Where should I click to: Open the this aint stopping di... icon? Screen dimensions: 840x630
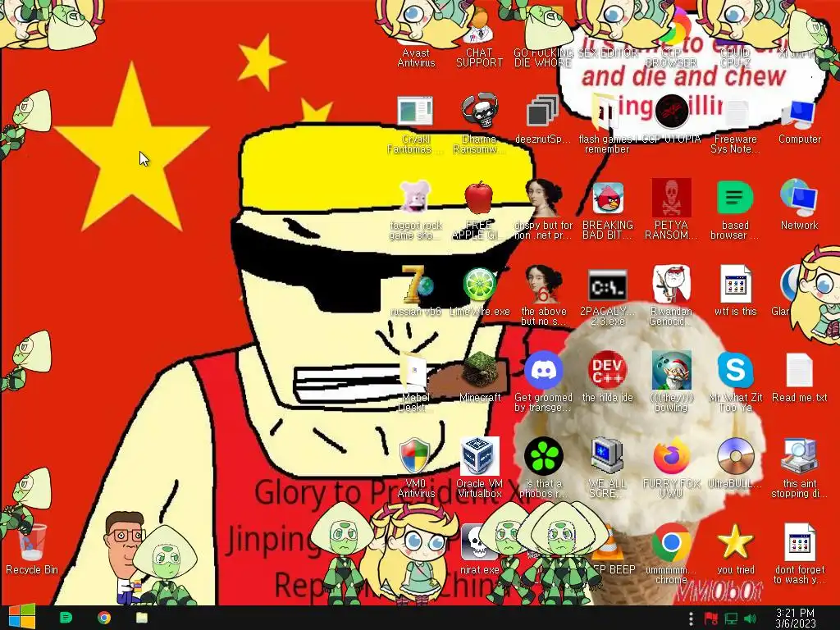[x=799, y=468]
